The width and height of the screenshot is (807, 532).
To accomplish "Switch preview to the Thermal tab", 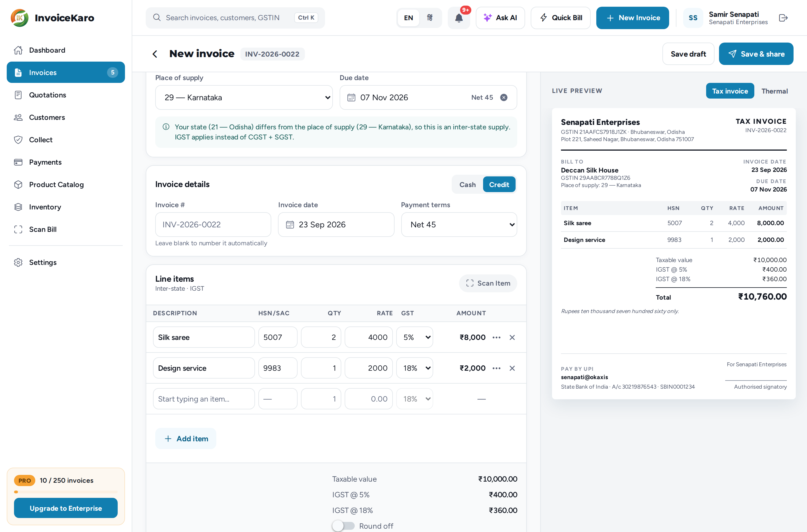I will coord(774,91).
